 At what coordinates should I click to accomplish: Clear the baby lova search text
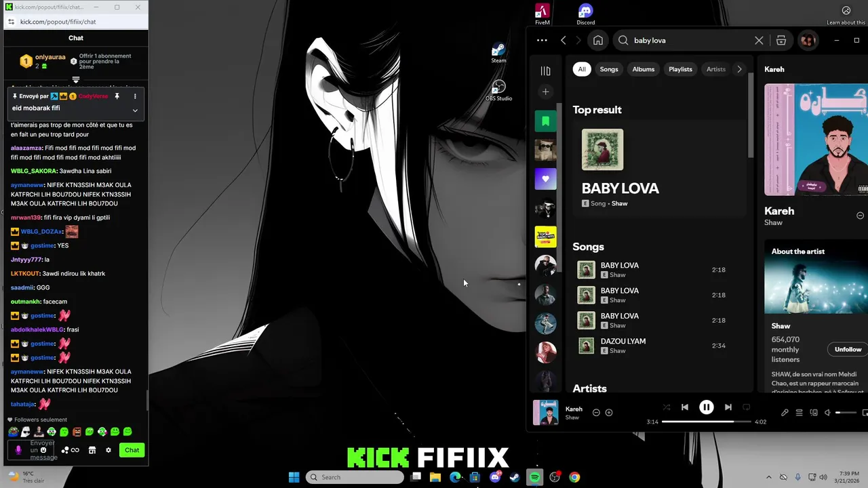(x=759, y=40)
